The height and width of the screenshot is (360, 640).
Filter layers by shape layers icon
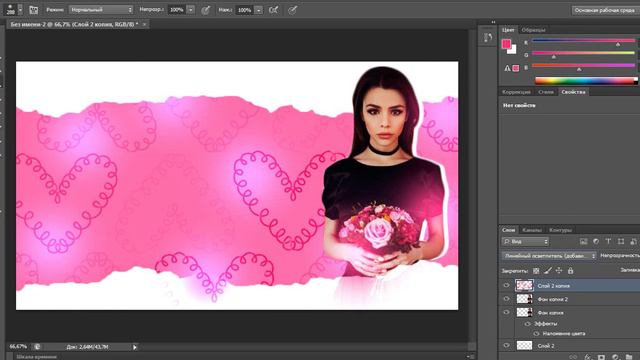coord(621,242)
